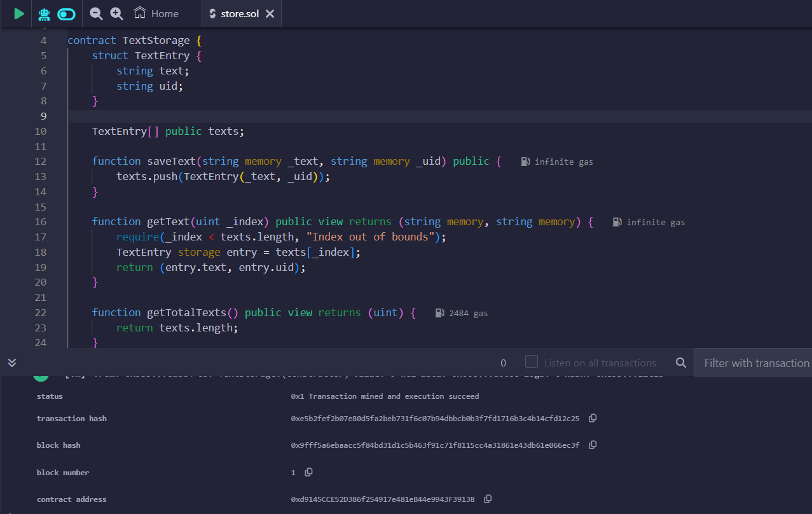Click the '2484 gas' estimate text
The height and width of the screenshot is (514, 812).
point(468,313)
